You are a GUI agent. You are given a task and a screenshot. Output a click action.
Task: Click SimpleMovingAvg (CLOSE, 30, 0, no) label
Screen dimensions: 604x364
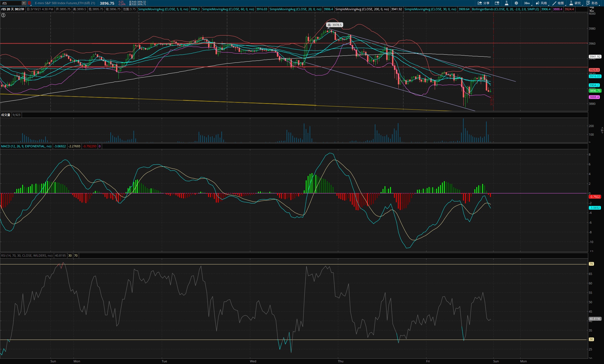pyautogui.click(x=430, y=9)
